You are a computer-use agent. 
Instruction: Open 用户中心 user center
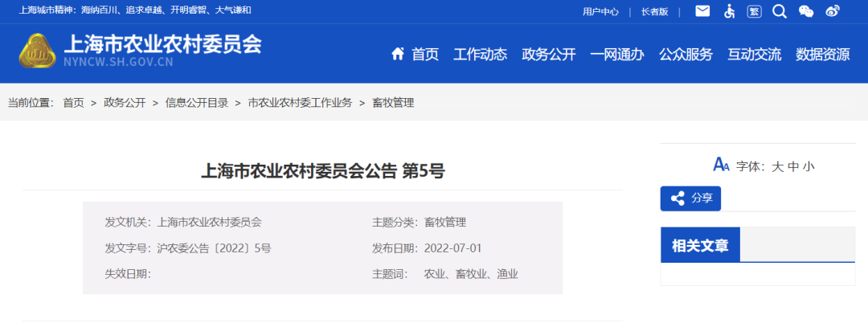click(600, 11)
